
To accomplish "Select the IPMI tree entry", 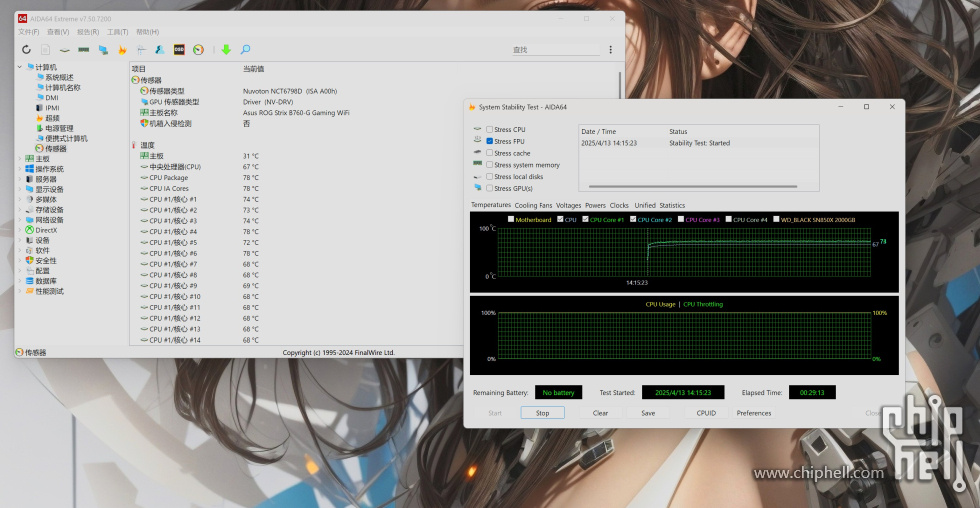I will click(52, 107).
